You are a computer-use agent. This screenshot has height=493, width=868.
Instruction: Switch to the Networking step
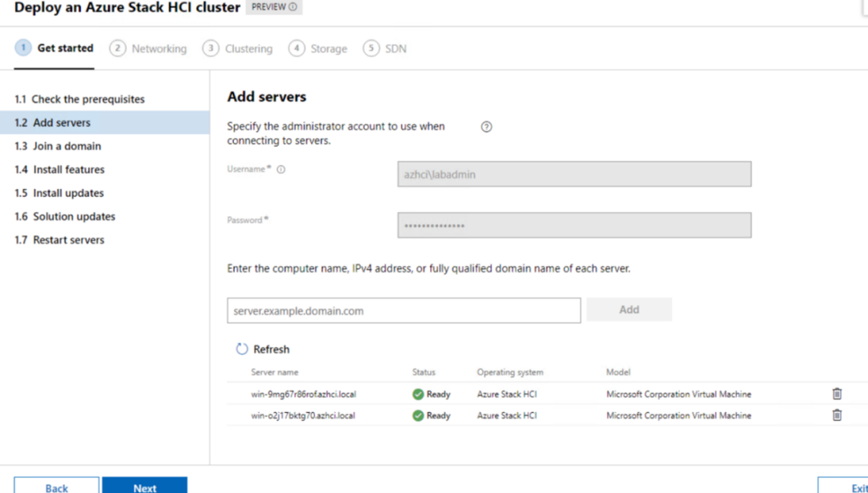click(x=149, y=49)
